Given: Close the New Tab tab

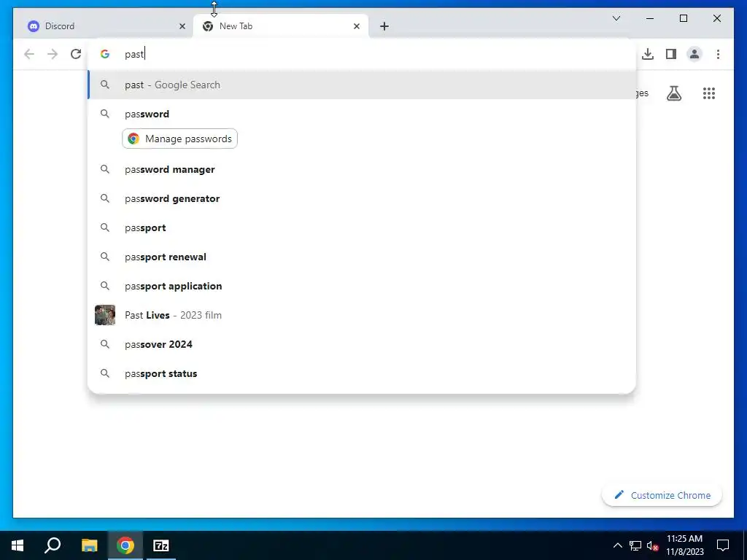Looking at the screenshot, I should pyautogui.click(x=356, y=26).
